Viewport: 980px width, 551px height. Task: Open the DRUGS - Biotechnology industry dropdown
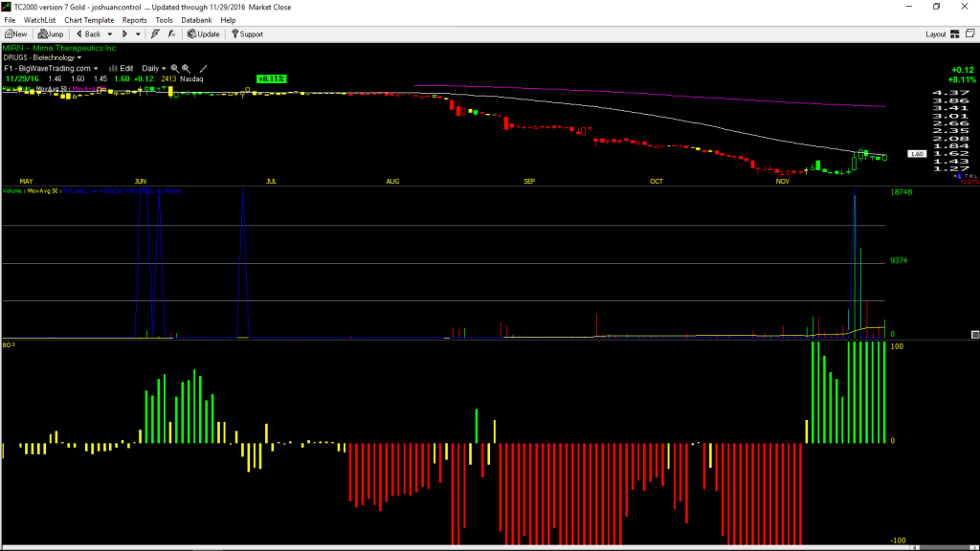42,57
